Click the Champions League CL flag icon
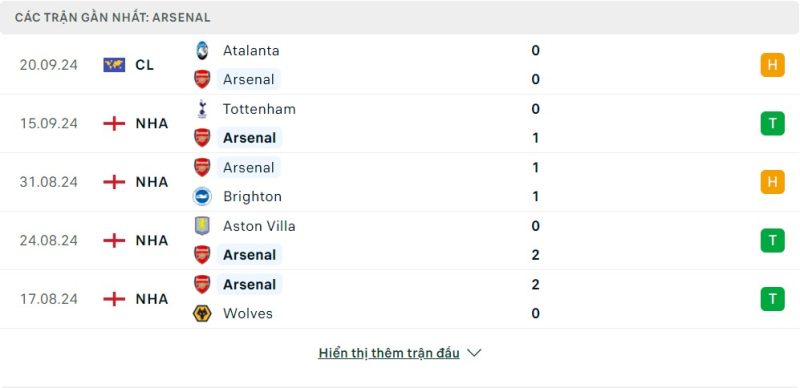800x388 pixels. (x=114, y=65)
